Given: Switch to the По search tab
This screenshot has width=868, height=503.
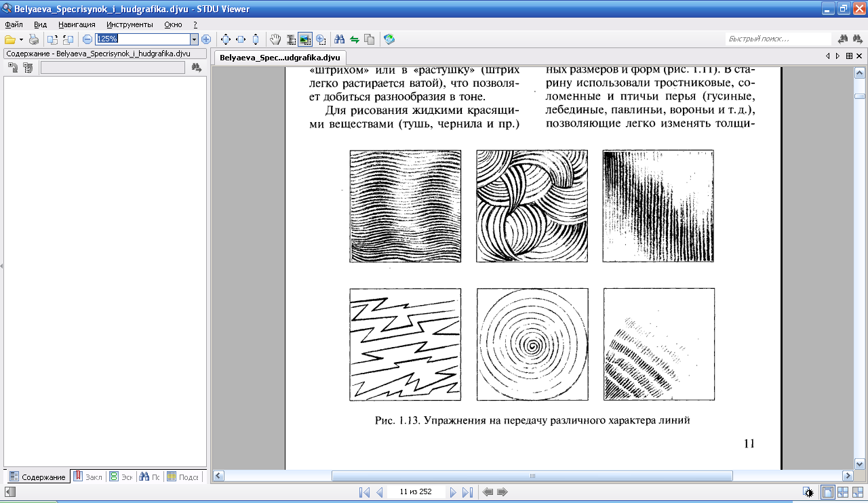Looking at the screenshot, I should [150, 477].
